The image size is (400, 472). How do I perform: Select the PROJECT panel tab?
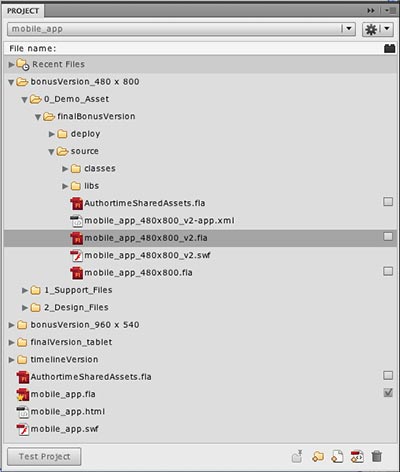(x=23, y=11)
